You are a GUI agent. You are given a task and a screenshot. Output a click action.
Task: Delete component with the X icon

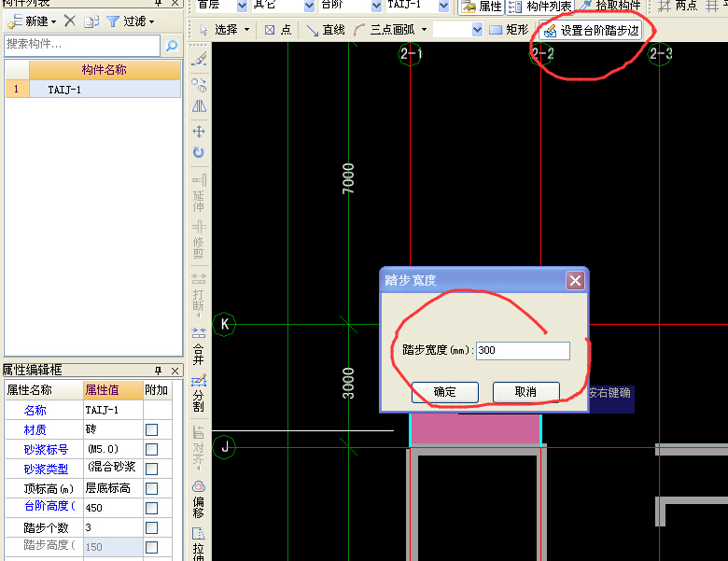[x=70, y=21]
